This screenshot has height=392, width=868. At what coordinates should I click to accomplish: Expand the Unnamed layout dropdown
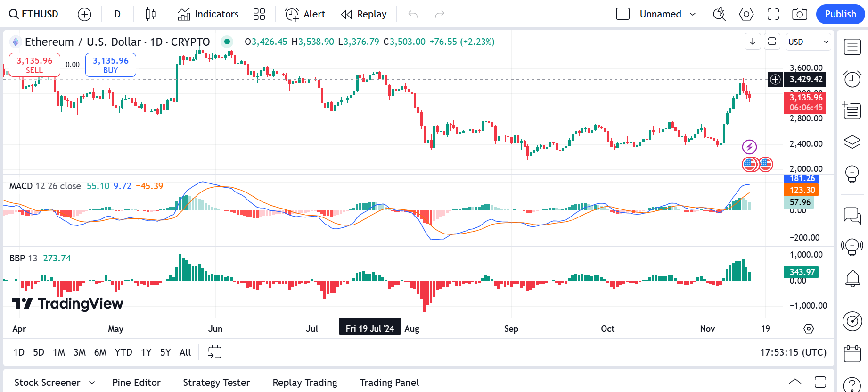point(693,14)
